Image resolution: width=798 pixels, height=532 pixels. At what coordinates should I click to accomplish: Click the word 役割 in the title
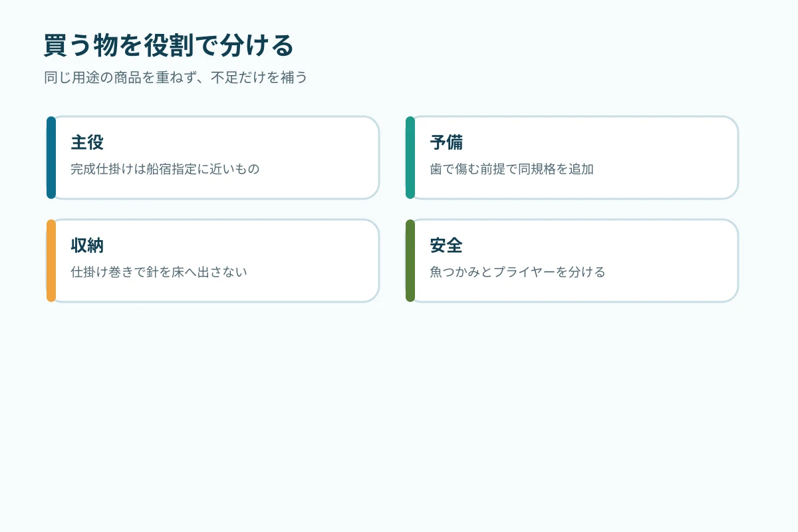(169, 46)
